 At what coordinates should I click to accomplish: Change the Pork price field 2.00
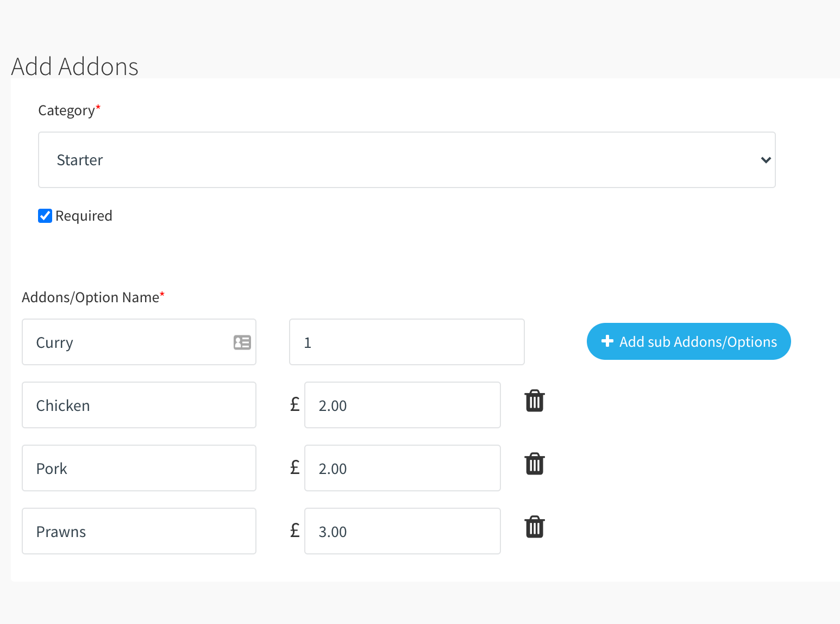click(403, 468)
